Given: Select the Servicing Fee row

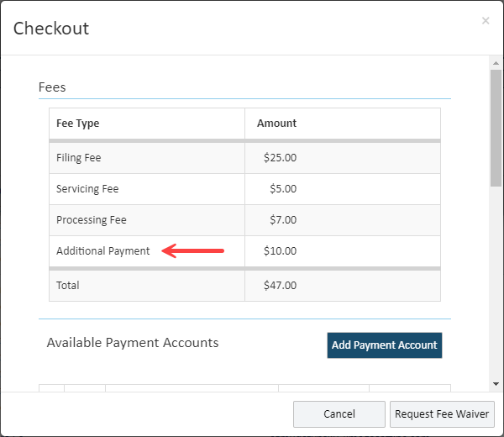Looking at the screenshot, I should (x=244, y=189).
